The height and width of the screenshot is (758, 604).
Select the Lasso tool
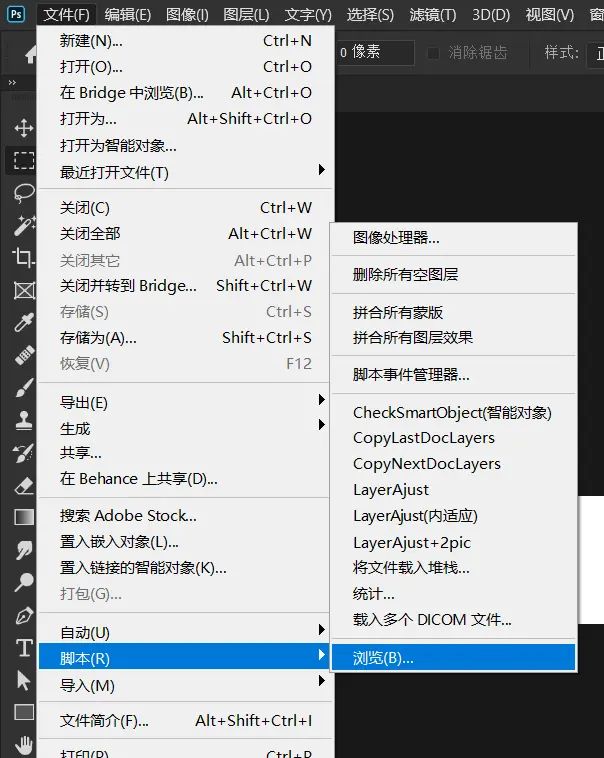(x=24, y=193)
